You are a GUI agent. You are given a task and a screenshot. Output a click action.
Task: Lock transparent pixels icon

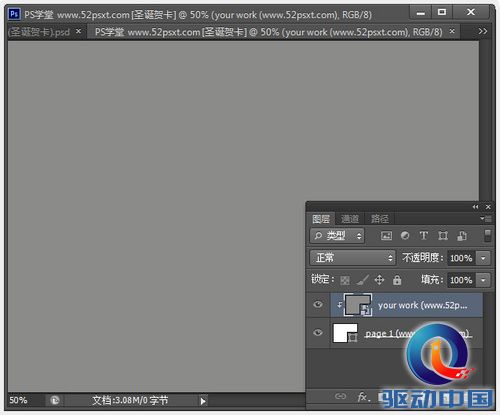(345, 280)
